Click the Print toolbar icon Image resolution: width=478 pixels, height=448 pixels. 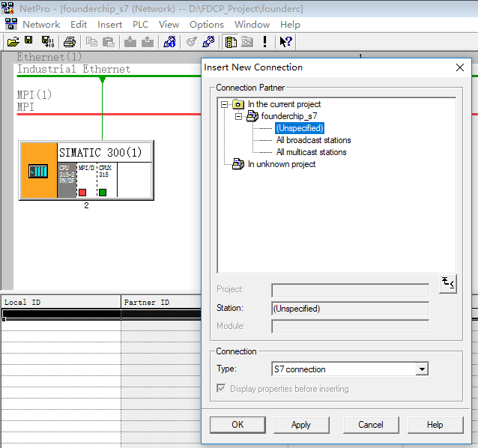[70, 41]
